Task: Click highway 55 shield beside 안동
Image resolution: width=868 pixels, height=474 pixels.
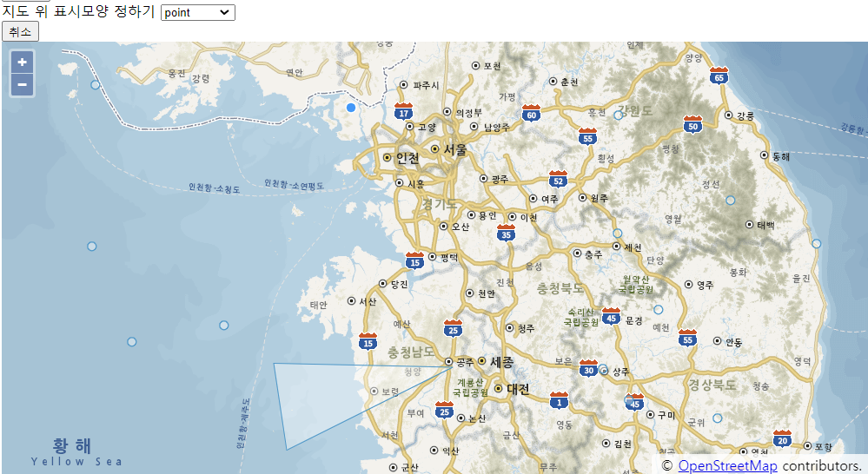Action: pyautogui.click(x=687, y=338)
